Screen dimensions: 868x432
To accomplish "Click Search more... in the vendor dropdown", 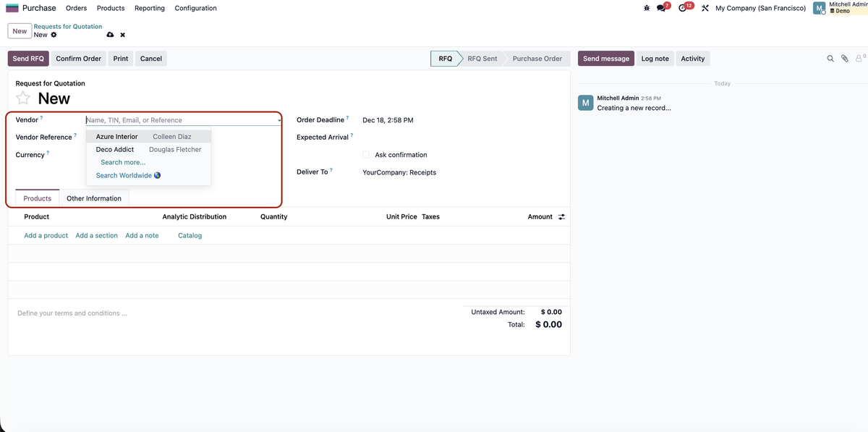I will click(123, 162).
